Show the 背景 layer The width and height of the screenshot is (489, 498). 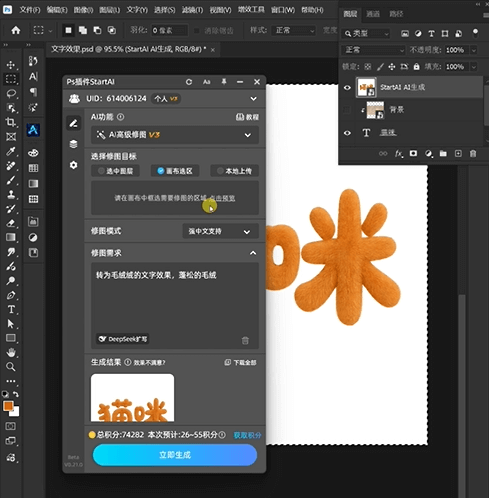click(347, 110)
